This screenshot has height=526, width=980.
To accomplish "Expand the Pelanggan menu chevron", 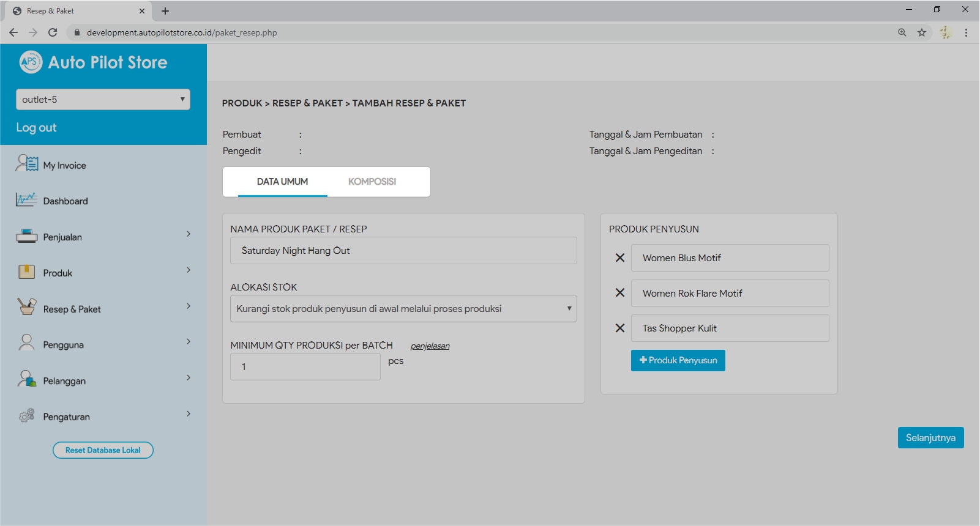I will (189, 378).
